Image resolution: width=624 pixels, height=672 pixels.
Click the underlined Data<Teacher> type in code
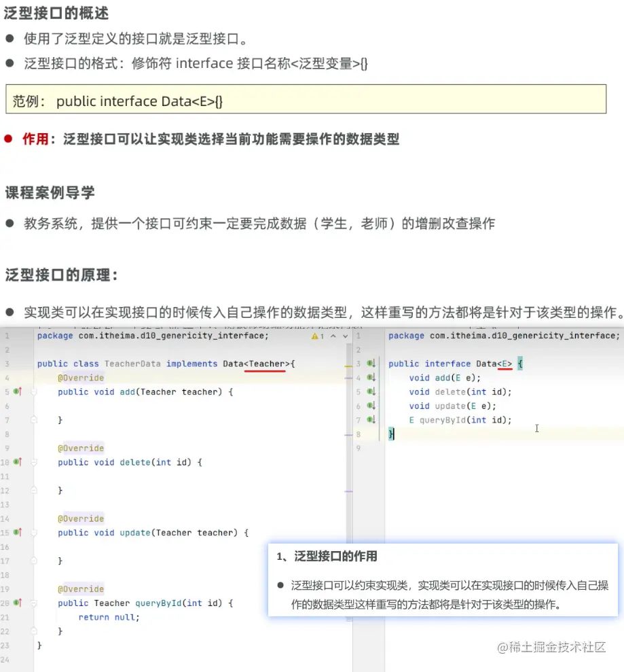[256, 364]
